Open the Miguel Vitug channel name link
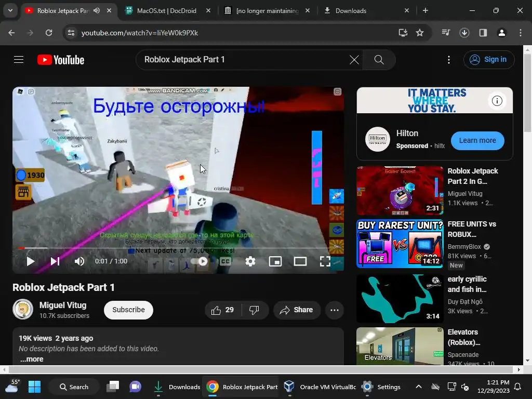 click(x=63, y=305)
